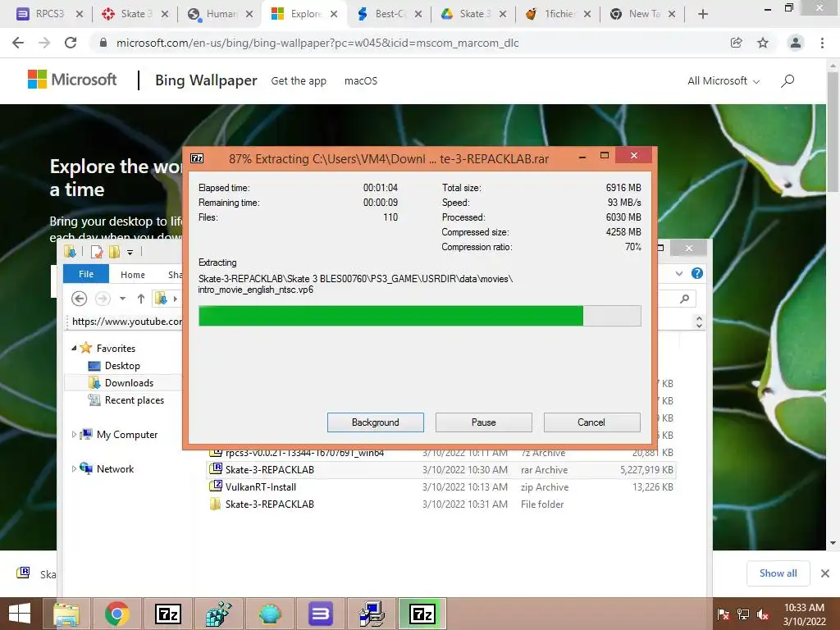This screenshot has width=840, height=630.
Task: Open the Chrome three-dot menu
Action: click(x=822, y=43)
